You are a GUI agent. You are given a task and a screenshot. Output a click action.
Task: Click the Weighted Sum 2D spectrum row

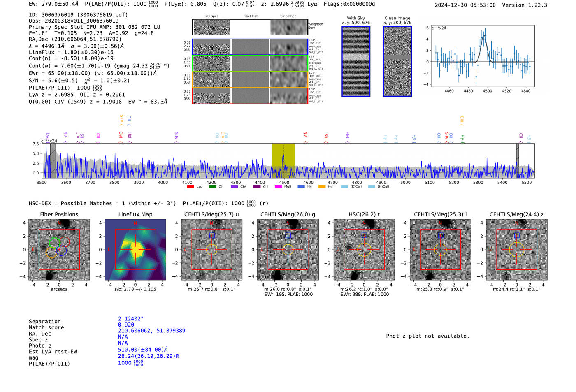250,27
